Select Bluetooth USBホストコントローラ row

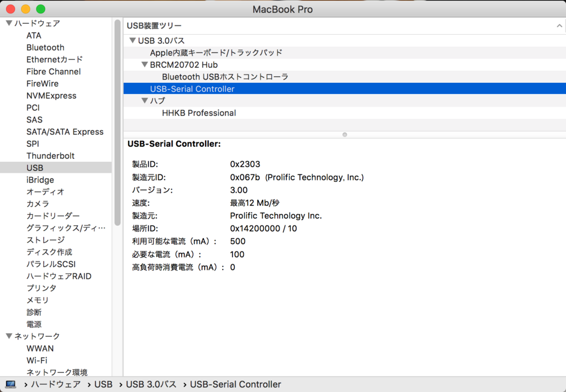[x=344, y=77]
